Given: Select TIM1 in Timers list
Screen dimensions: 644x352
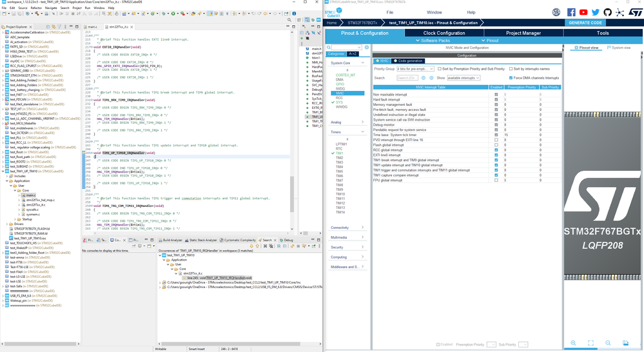Looking at the screenshot, I should pyautogui.click(x=339, y=153).
